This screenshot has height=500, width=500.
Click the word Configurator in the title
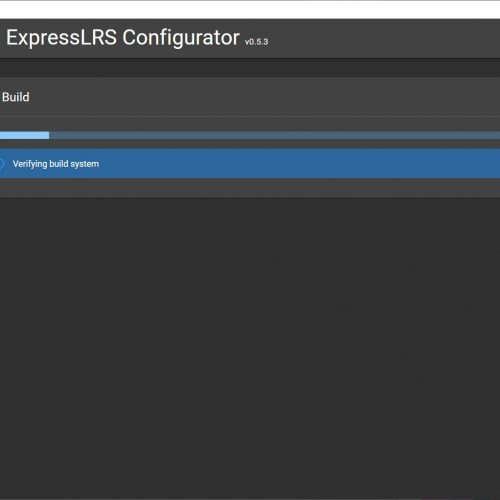point(181,38)
